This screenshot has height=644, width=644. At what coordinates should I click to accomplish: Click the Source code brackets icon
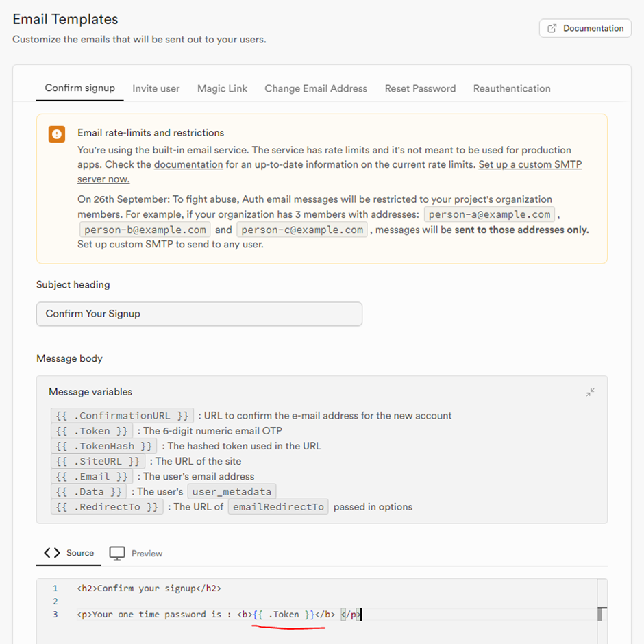pyautogui.click(x=52, y=553)
